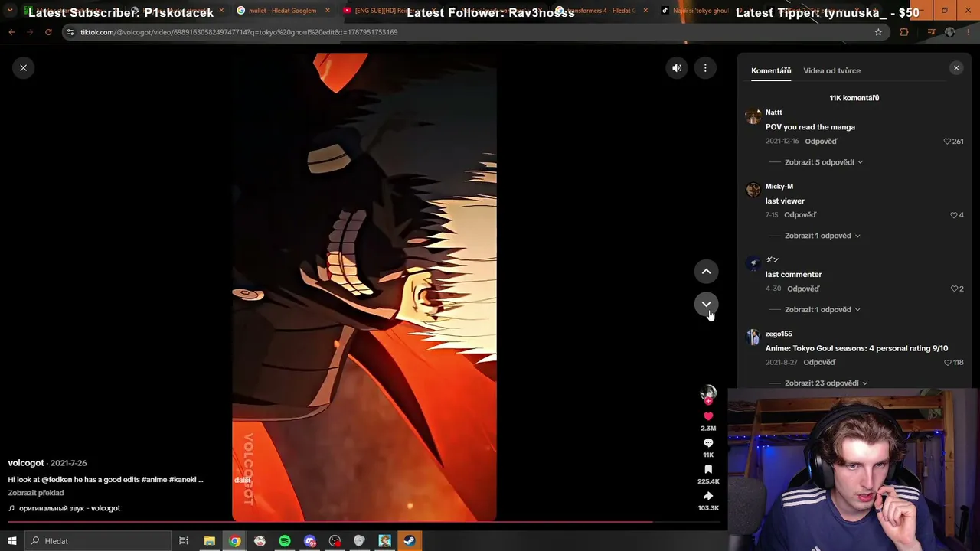Click Micky-M's avatar picture
The image size is (980, 551).
click(753, 189)
